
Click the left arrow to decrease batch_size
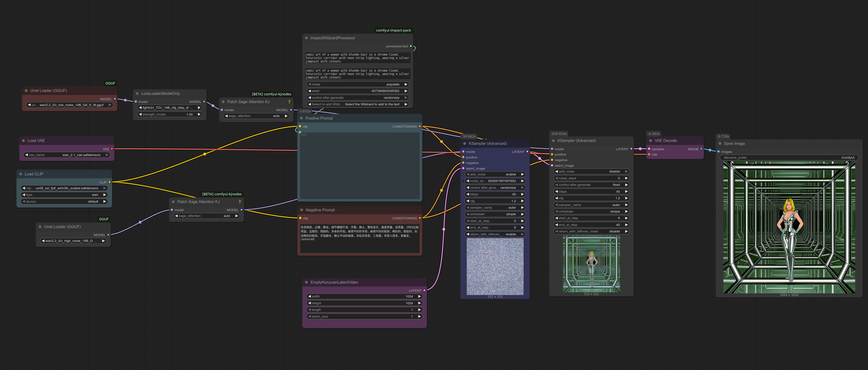(x=309, y=317)
